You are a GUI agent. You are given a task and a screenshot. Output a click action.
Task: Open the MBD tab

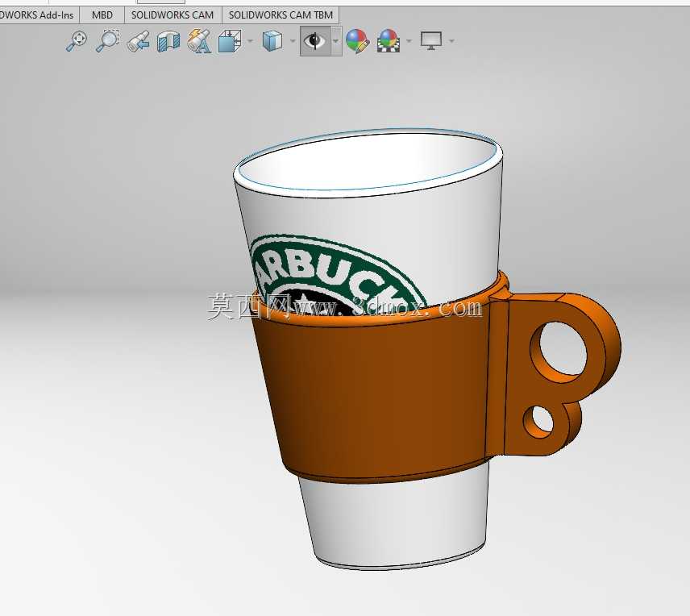tap(102, 15)
